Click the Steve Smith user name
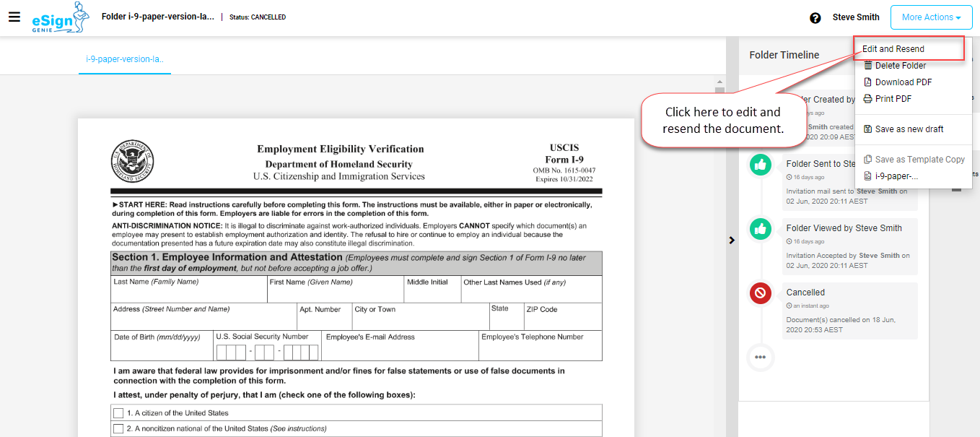Viewport: 980px width, 437px height. (x=856, y=17)
